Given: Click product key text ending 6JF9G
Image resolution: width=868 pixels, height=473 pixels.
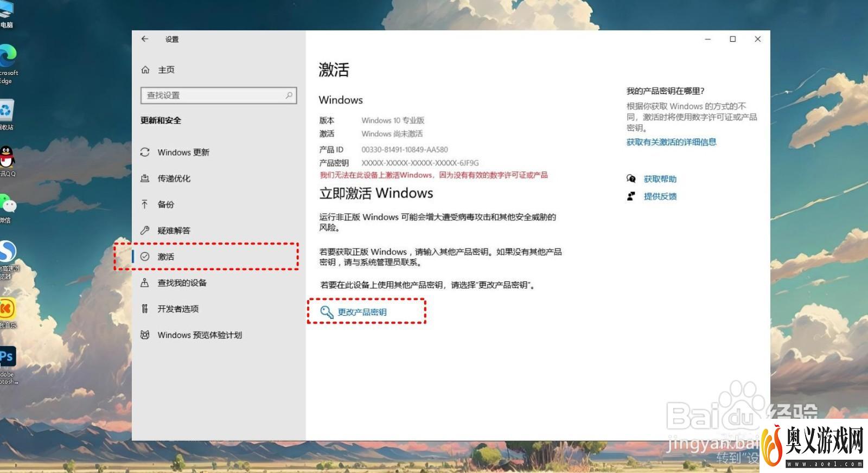Looking at the screenshot, I should coord(420,163).
